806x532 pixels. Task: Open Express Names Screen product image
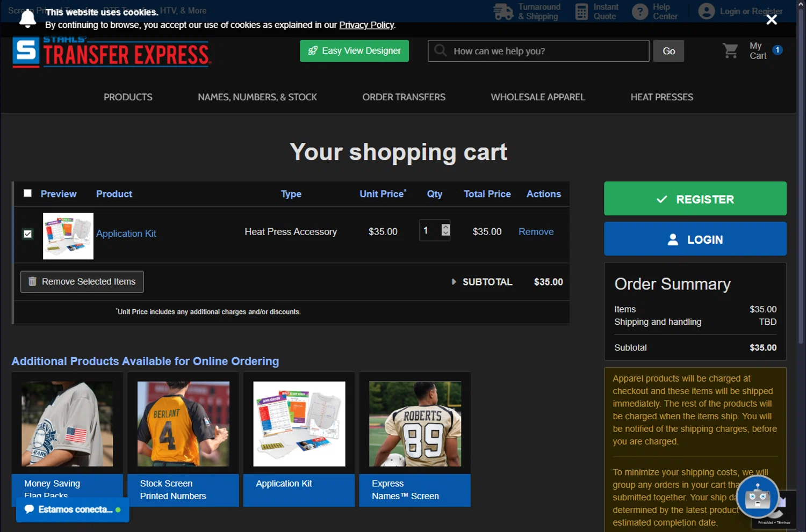pyautogui.click(x=415, y=424)
